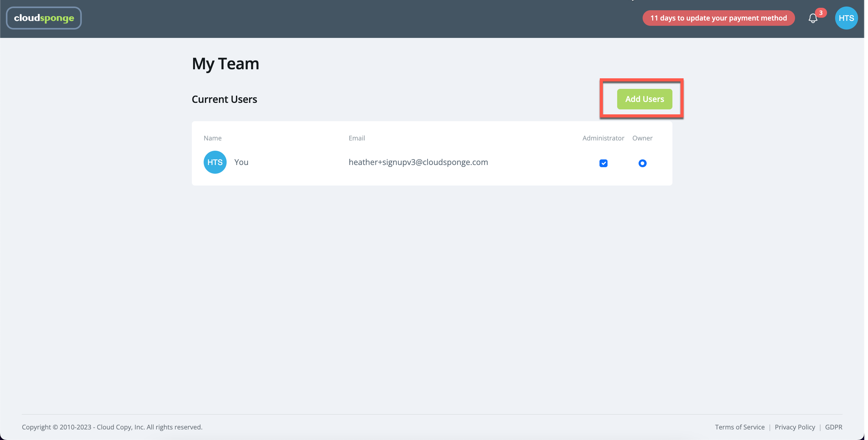Toggle the Administrator checkbox for You
The height and width of the screenshot is (440, 868).
click(x=603, y=163)
